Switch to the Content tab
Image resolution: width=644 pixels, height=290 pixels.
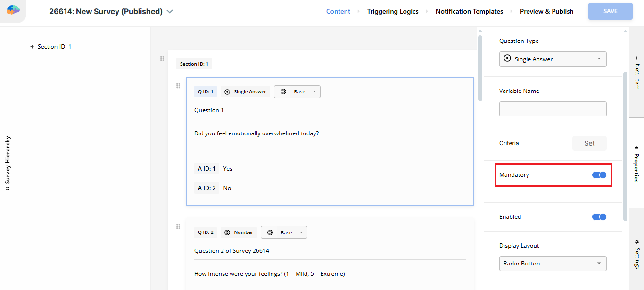[x=338, y=11]
